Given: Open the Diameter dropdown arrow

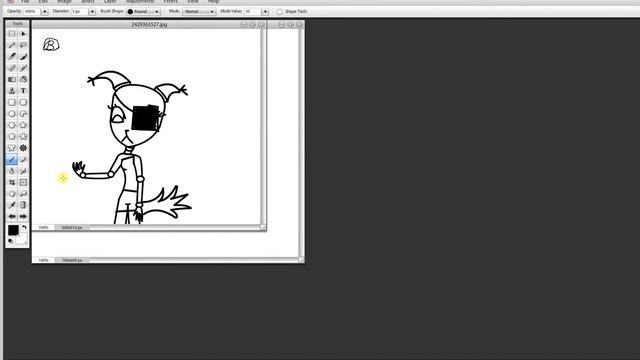Looking at the screenshot, I should coord(92,12).
